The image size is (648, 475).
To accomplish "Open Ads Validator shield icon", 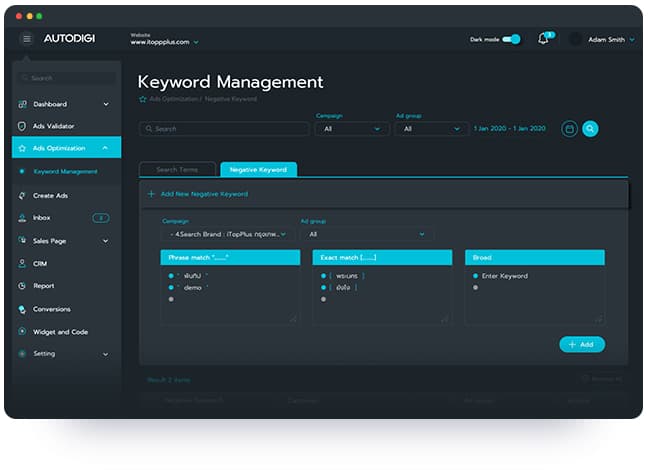I will [22, 126].
